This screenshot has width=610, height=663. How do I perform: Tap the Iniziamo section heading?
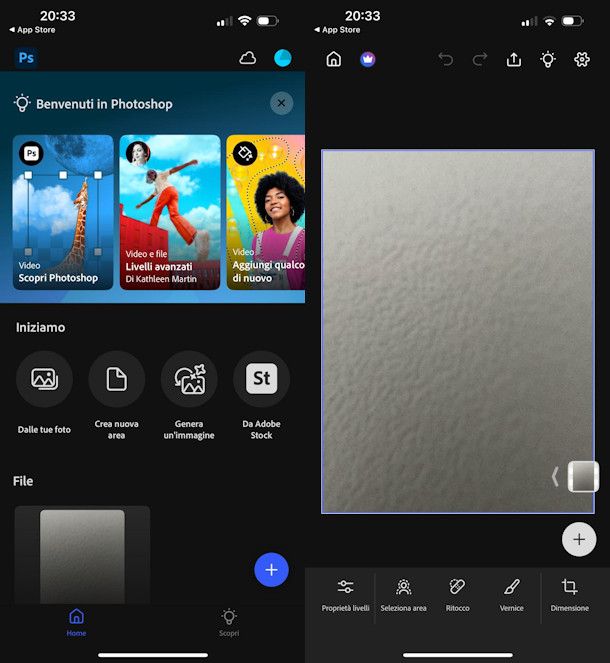coord(41,327)
